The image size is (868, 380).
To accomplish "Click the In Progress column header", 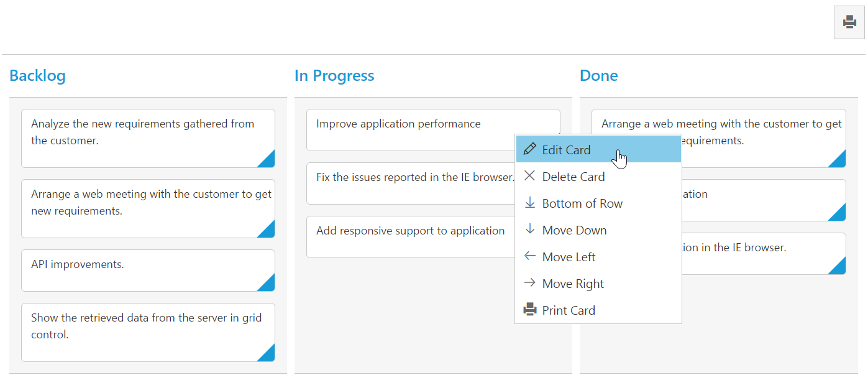I will (334, 76).
